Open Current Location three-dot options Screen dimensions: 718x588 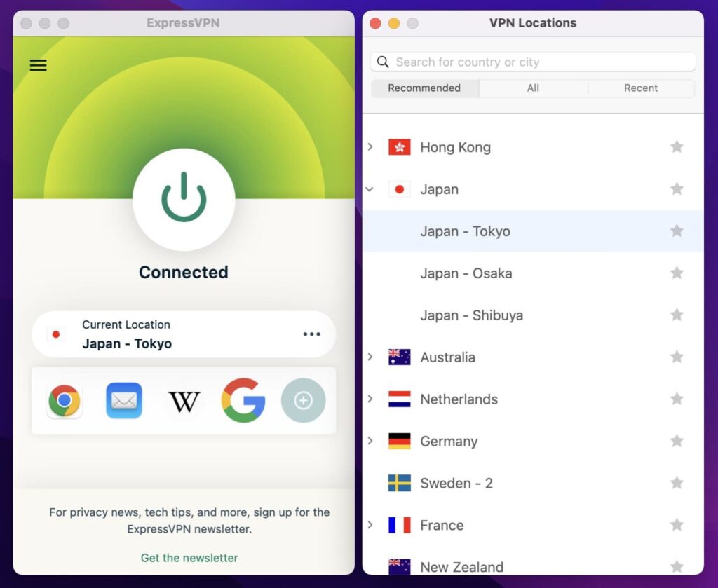pos(311,334)
